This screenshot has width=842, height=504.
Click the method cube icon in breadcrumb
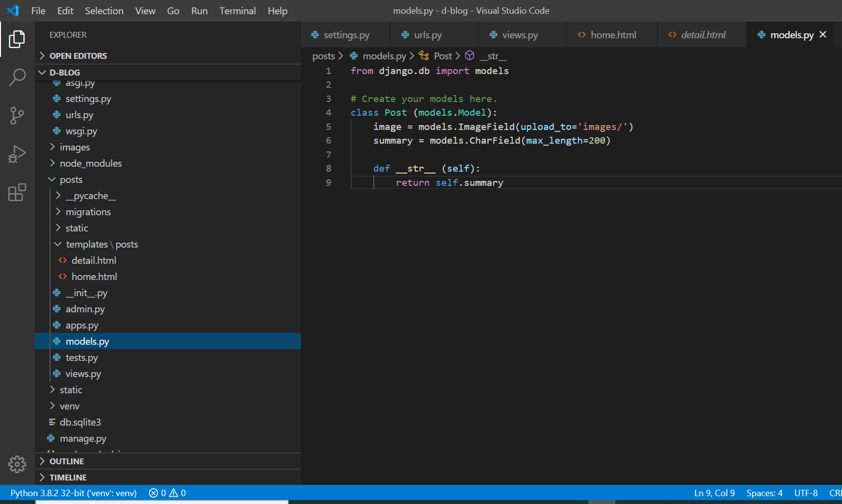click(x=470, y=55)
